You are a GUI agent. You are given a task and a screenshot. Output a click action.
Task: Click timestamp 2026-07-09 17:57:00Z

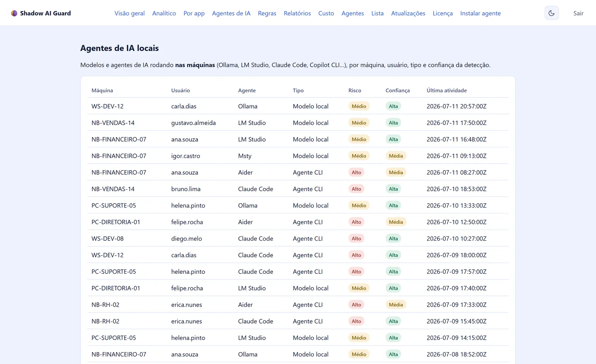(456, 272)
